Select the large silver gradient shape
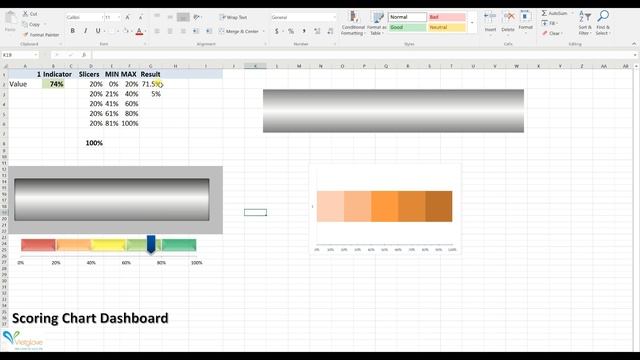This screenshot has height=360, width=640. (393, 111)
